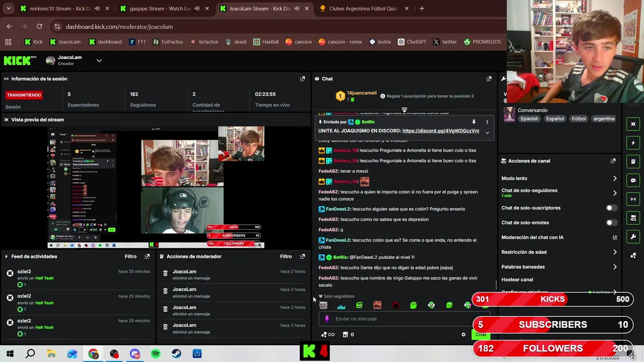Viewport: 644px width, 362px height.
Task: Pop out the Acciones de canal panel
Action: pos(613,161)
